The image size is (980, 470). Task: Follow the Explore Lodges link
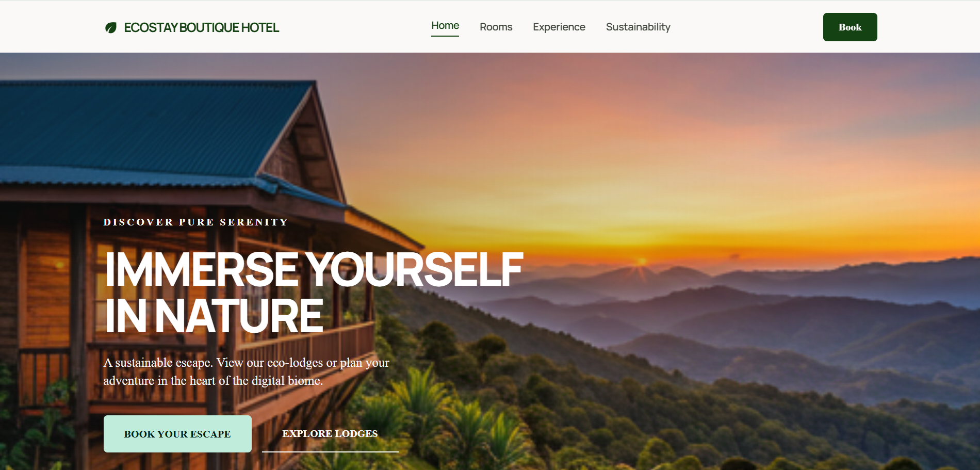pos(330,434)
